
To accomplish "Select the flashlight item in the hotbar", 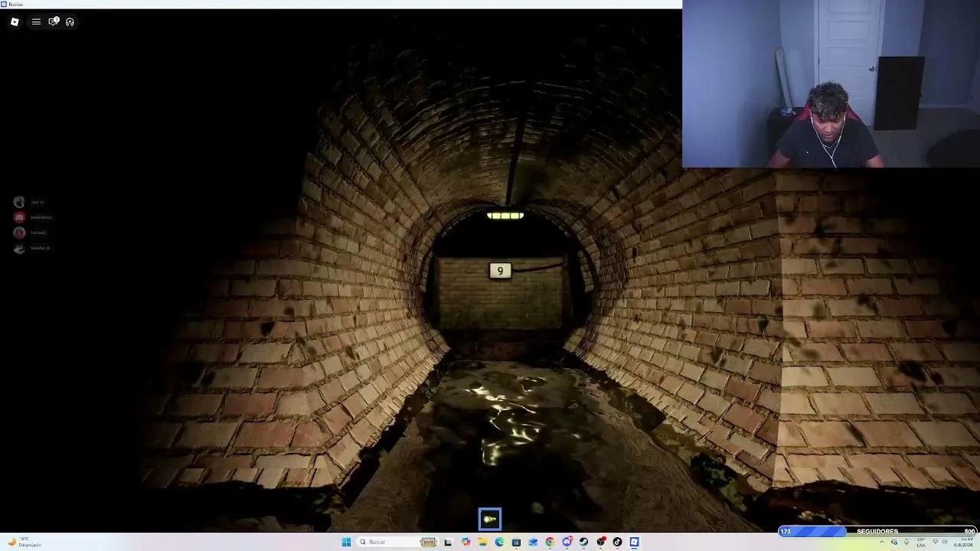I will click(x=490, y=519).
